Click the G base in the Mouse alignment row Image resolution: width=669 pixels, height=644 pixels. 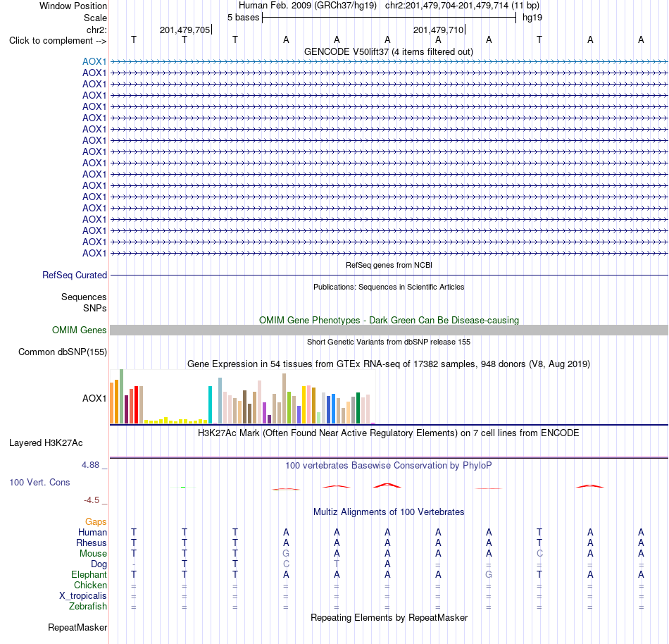pyautogui.click(x=286, y=554)
